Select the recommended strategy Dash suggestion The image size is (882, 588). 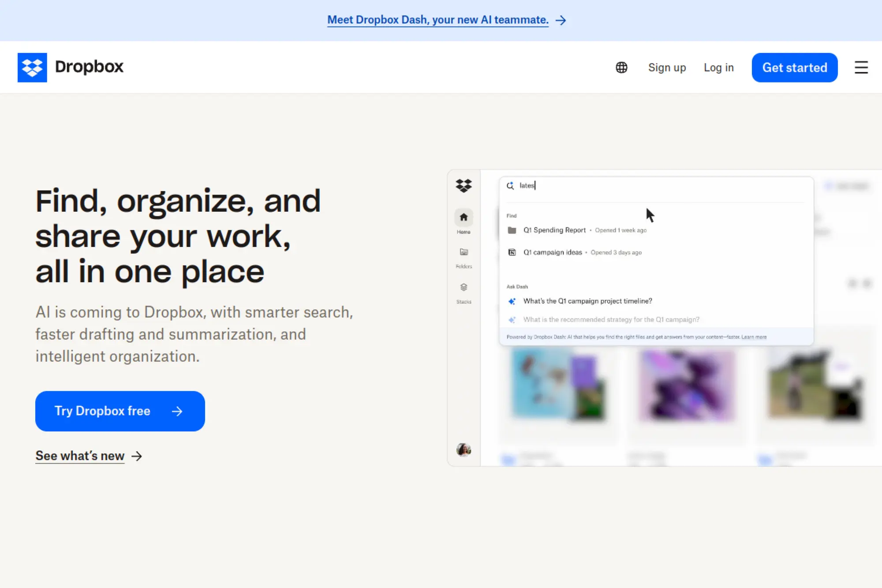[x=611, y=319]
